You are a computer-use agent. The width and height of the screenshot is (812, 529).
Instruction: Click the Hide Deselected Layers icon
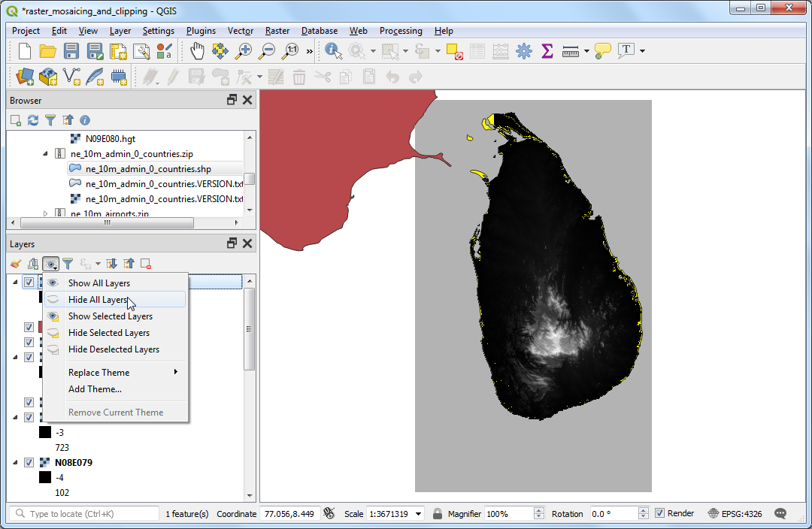coord(53,349)
